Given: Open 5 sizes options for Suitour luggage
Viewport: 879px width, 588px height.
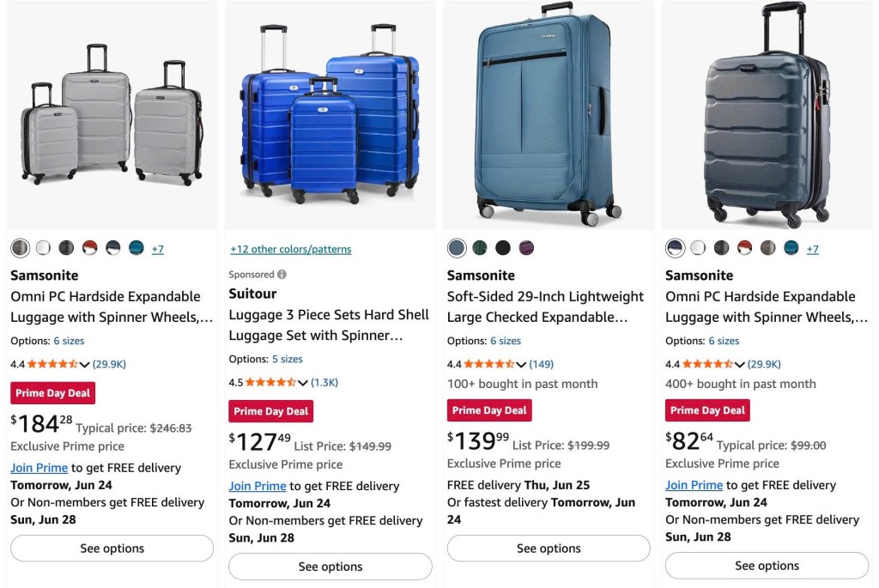Looking at the screenshot, I should [x=287, y=360].
